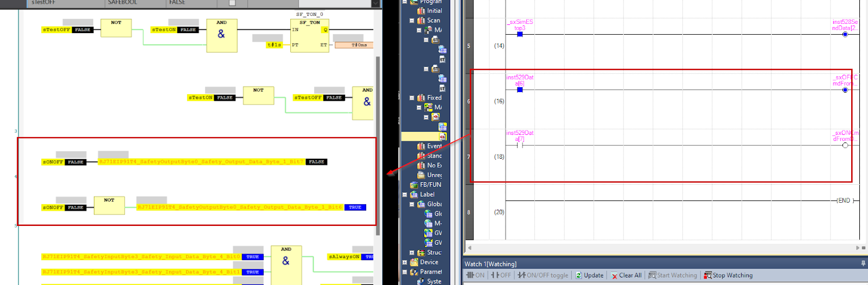Click the sAlwaysON variable
The height and width of the screenshot is (285, 868).
coord(344,257)
